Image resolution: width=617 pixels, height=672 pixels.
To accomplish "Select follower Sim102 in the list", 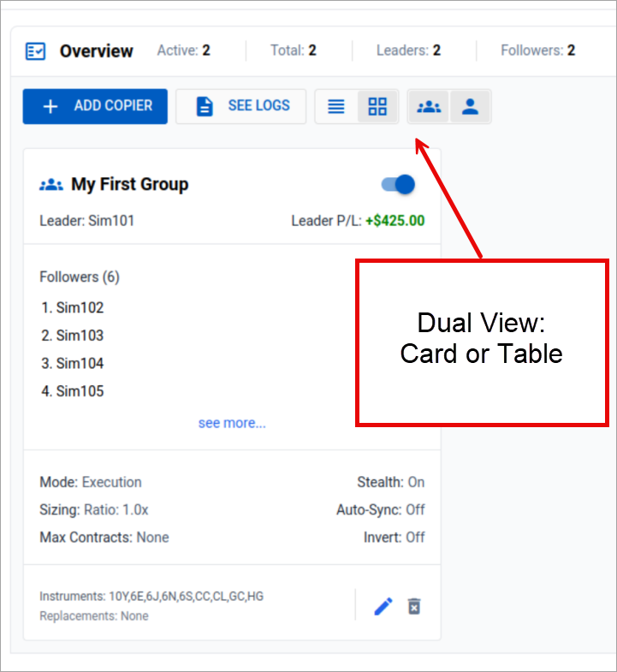I will click(x=79, y=307).
